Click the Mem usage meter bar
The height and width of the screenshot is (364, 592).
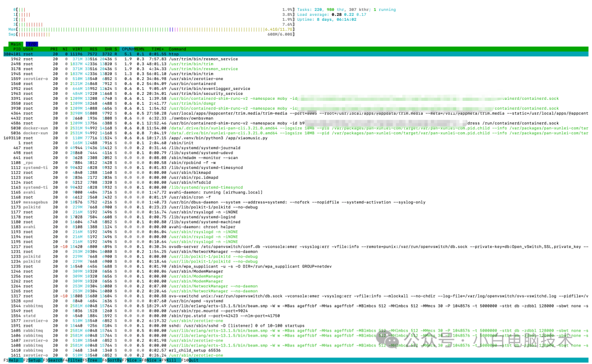click(x=151, y=30)
